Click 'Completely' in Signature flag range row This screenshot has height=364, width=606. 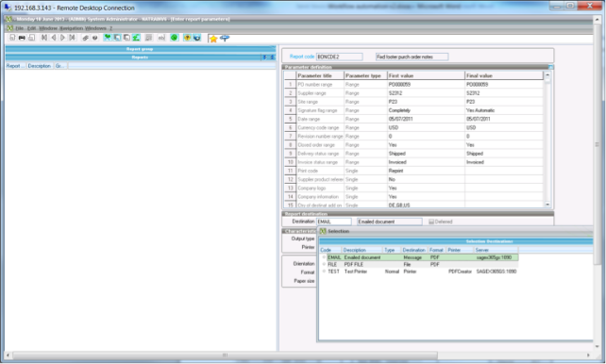[x=399, y=110]
